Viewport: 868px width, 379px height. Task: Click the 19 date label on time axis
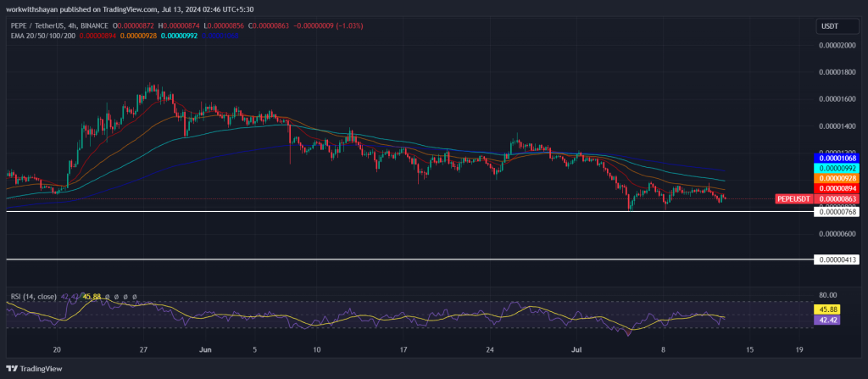point(799,350)
